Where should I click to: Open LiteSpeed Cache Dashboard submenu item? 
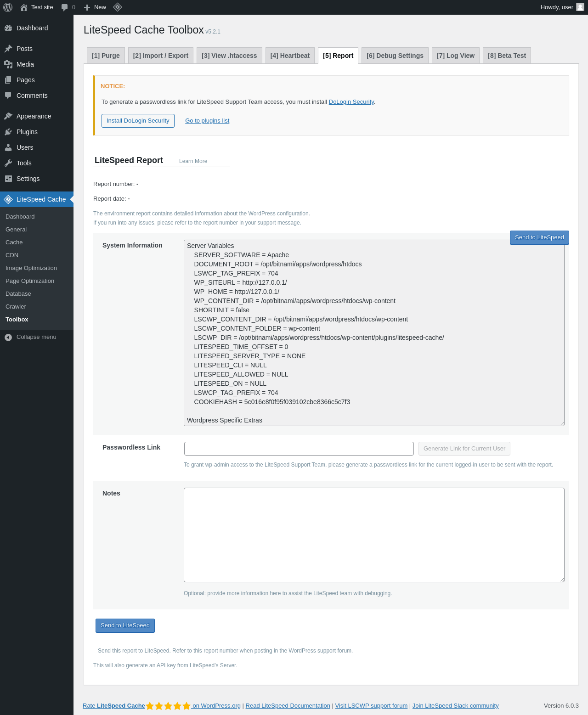(x=20, y=217)
